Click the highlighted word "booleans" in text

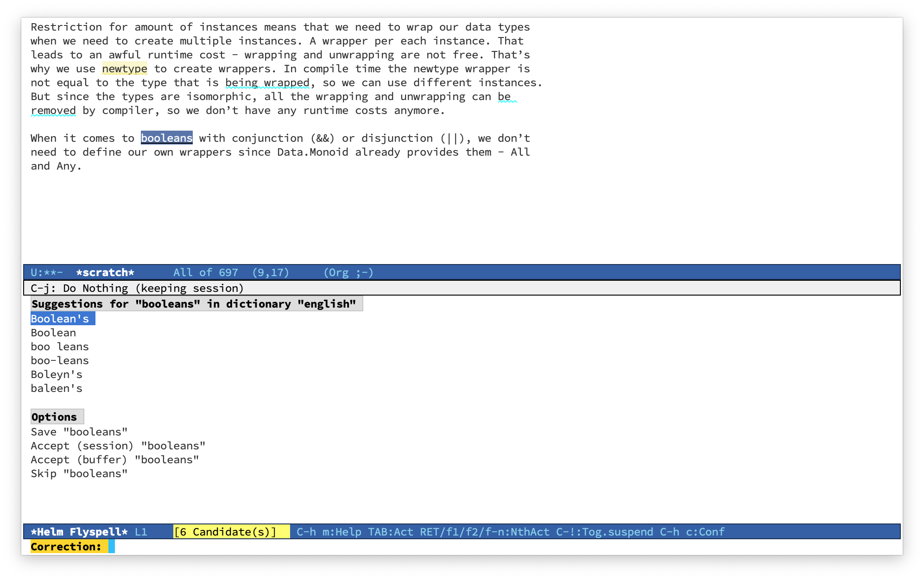click(x=166, y=138)
